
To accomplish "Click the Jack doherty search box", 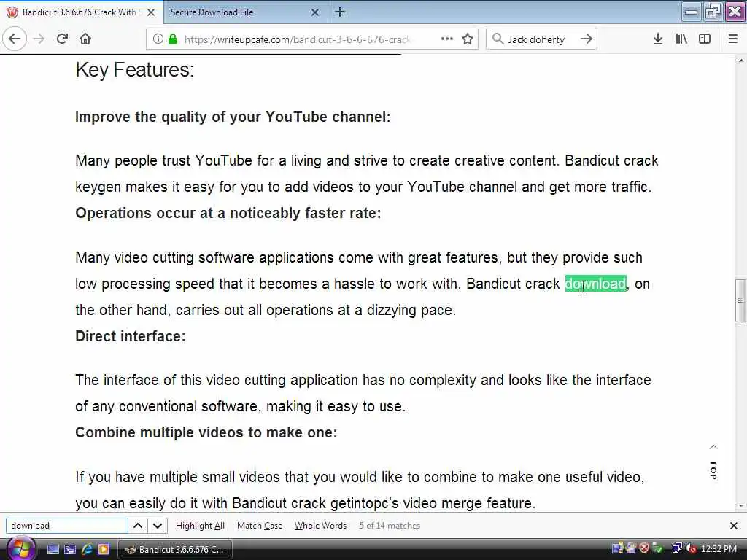I will pyautogui.click(x=536, y=39).
